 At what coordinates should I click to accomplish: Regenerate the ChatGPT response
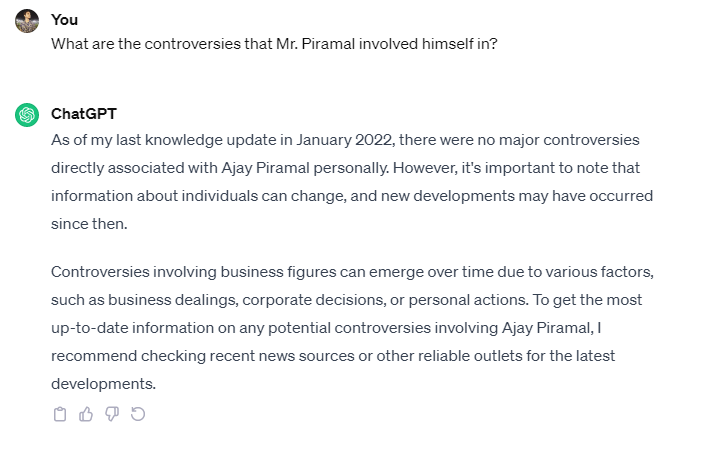(x=138, y=414)
